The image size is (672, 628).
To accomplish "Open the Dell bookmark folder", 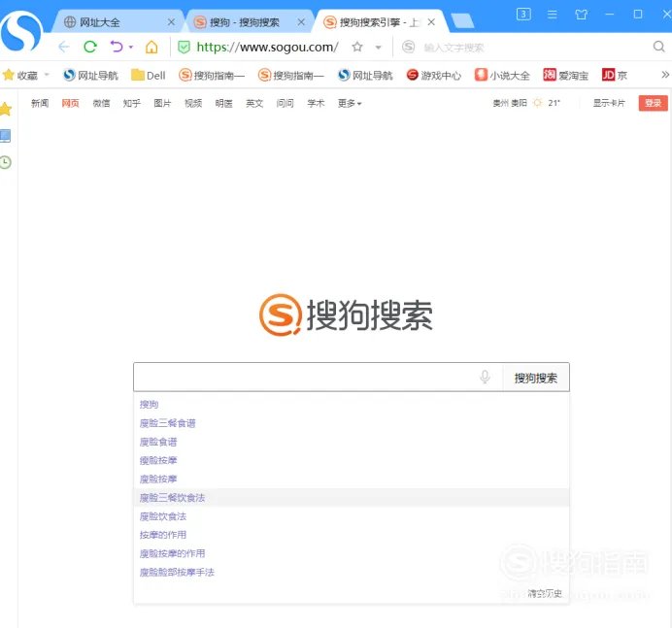I will coord(149,76).
